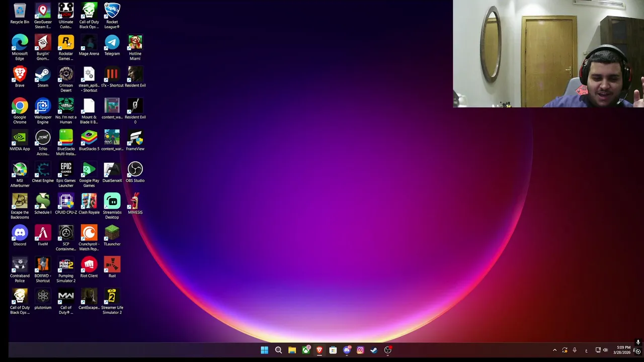Select the Contraband Police shortcut
This screenshot has width=644, height=362.
click(x=20, y=269)
